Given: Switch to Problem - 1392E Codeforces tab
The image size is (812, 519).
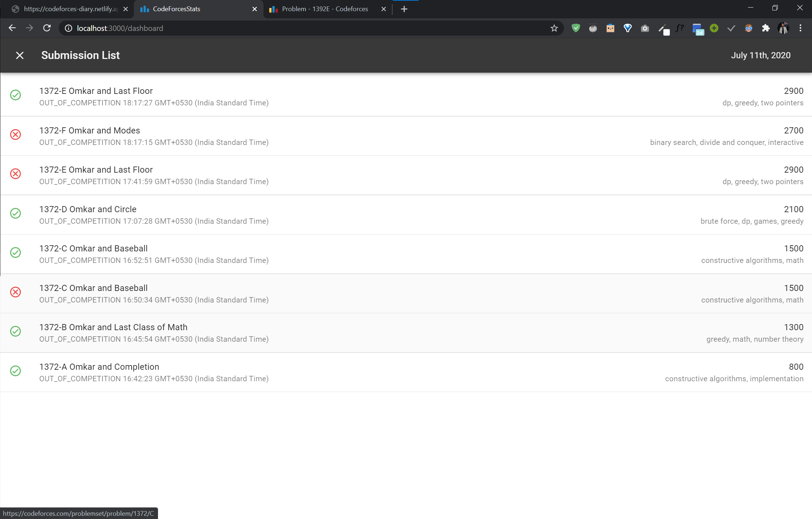Looking at the screenshot, I should coord(324,9).
